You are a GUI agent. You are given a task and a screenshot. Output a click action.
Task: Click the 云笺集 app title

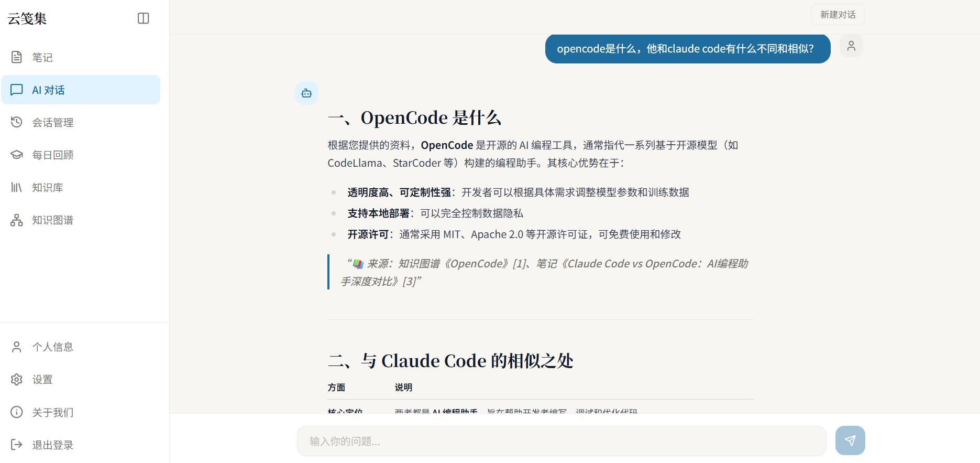tap(27, 19)
